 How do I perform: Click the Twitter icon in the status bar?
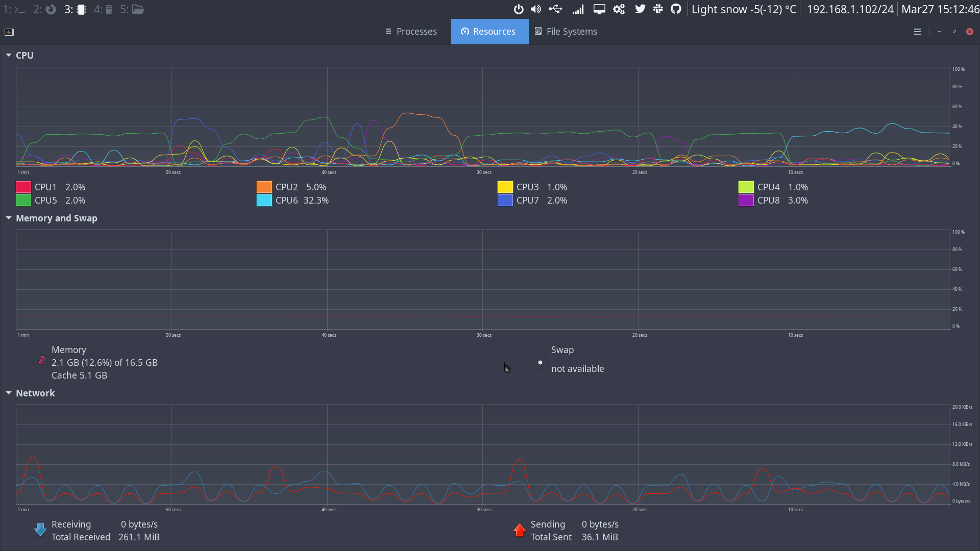pyautogui.click(x=641, y=9)
